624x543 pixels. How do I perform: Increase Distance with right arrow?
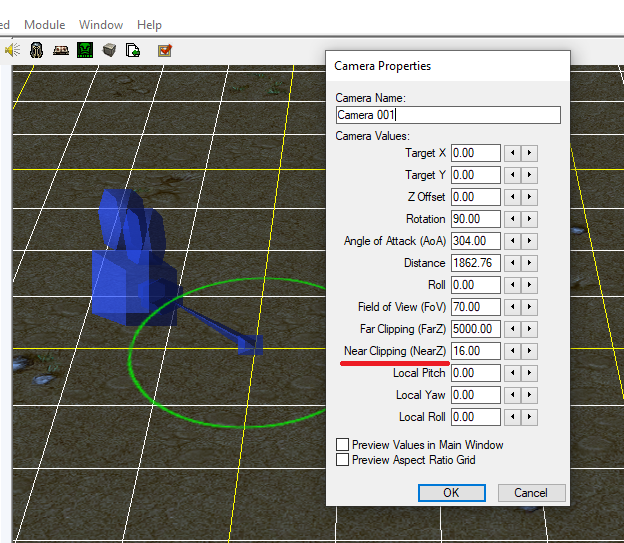(x=529, y=263)
